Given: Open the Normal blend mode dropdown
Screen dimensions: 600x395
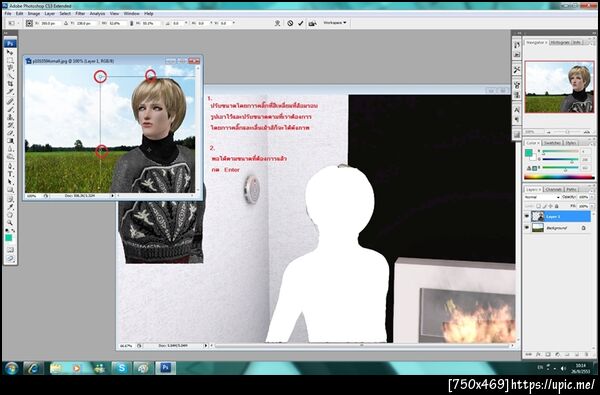Looking at the screenshot, I should pos(542,197).
